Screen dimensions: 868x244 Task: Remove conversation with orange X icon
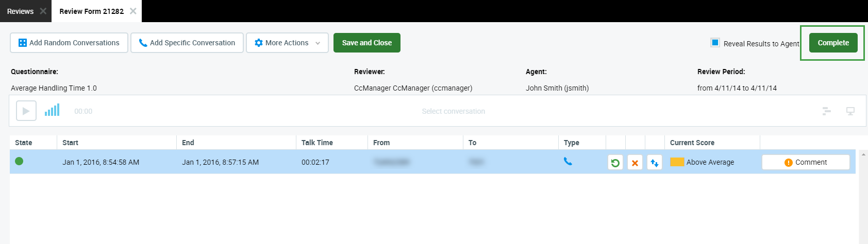pos(635,163)
